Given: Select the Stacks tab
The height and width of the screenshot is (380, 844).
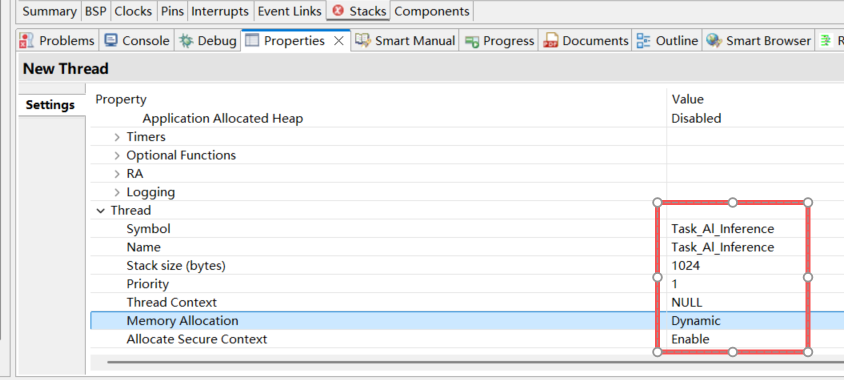Looking at the screenshot, I should tap(358, 11).
